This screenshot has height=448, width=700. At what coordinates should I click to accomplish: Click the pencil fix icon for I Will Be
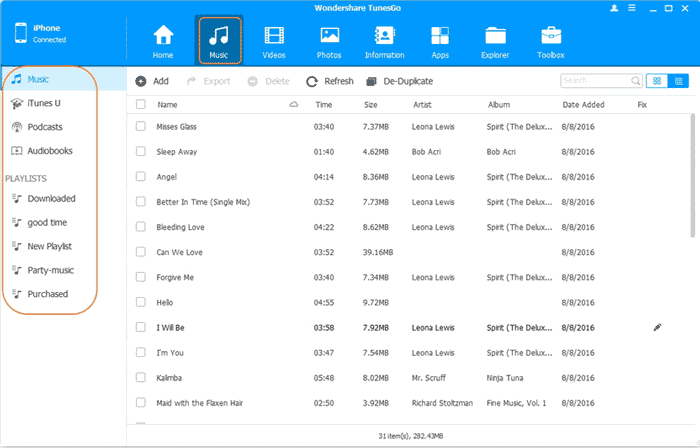point(657,328)
